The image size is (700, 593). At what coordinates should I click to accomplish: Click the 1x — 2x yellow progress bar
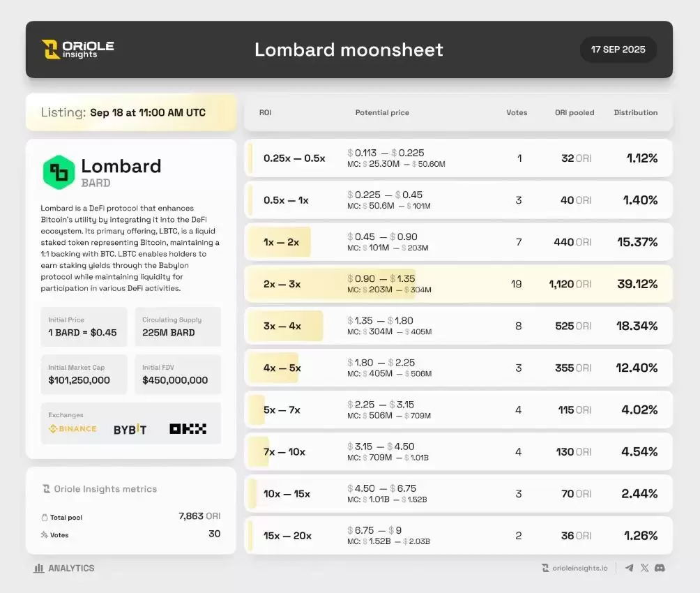click(x=280, y=242)
